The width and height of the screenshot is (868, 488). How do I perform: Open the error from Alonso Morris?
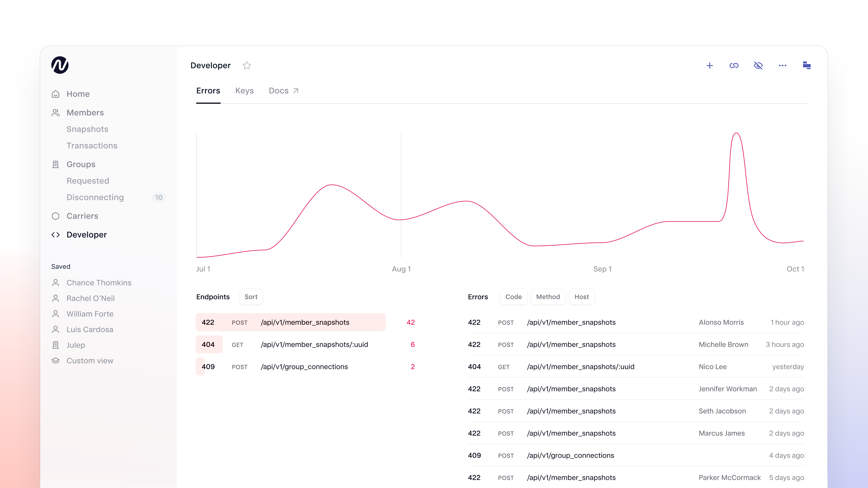pyautogui.click(x=636, y=322)
